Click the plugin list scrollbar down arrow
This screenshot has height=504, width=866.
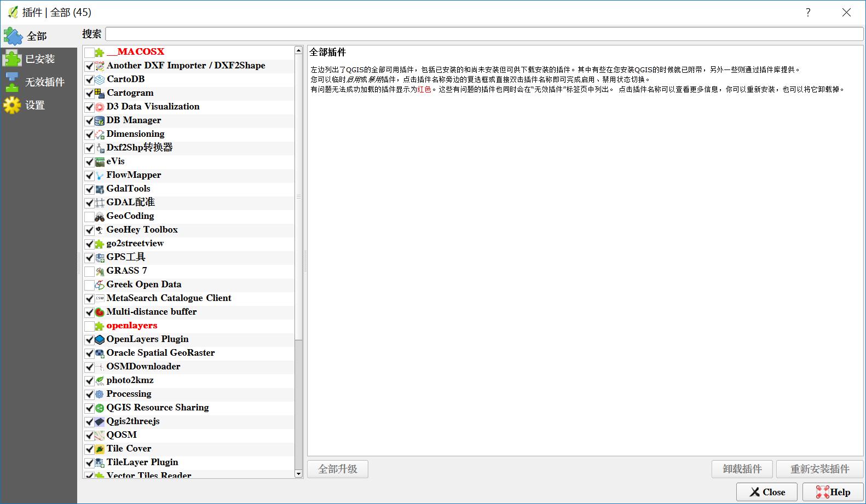[298, 473]
